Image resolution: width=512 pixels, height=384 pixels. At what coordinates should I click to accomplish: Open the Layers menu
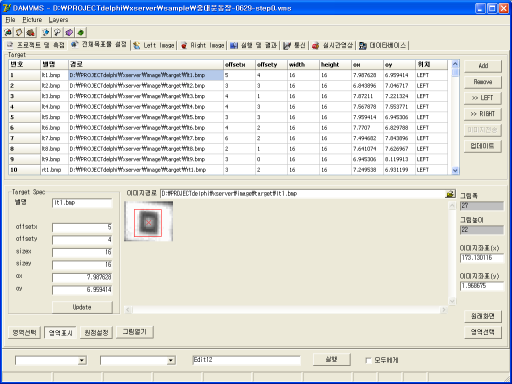click(x=58, y=20)
